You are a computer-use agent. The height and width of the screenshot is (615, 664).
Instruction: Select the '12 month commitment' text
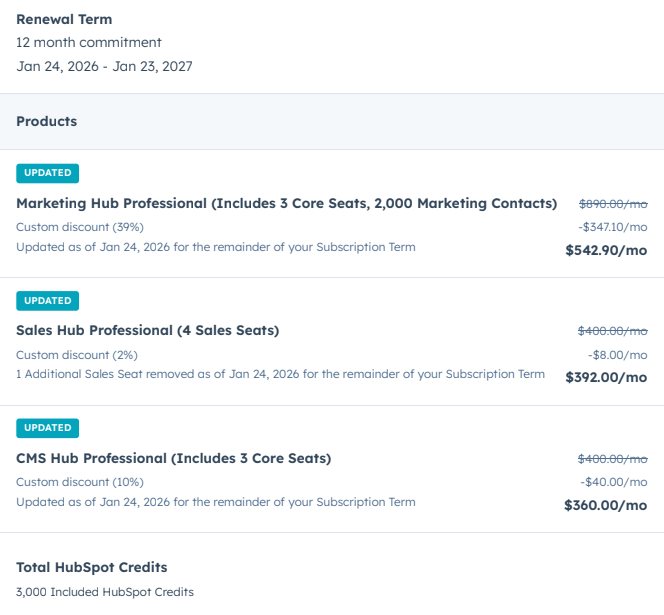[x=89, y=42]
